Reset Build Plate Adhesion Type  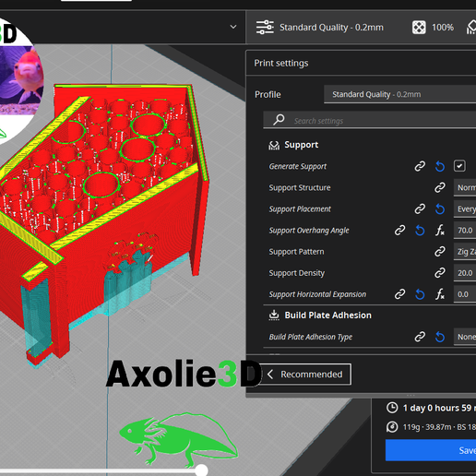coord(440,337)
